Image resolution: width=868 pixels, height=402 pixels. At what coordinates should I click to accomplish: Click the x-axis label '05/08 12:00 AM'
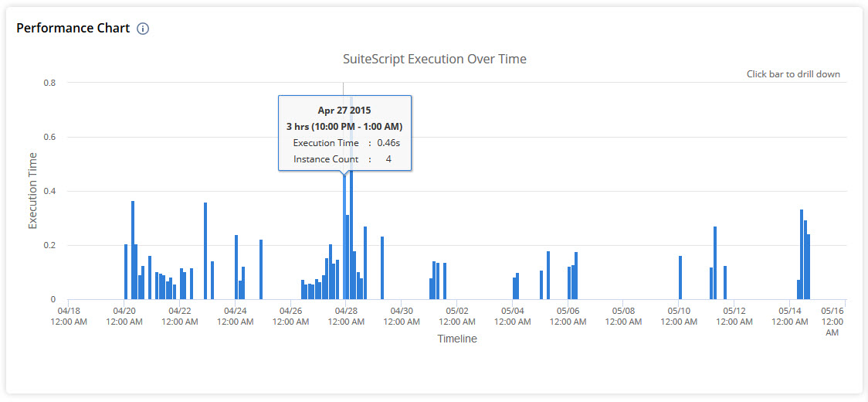pyautogui.click(x=623, y=317)
